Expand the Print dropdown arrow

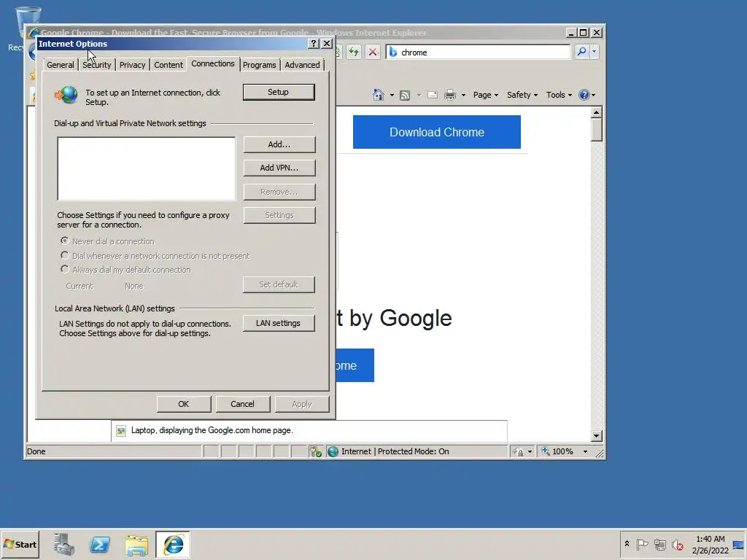463,96
